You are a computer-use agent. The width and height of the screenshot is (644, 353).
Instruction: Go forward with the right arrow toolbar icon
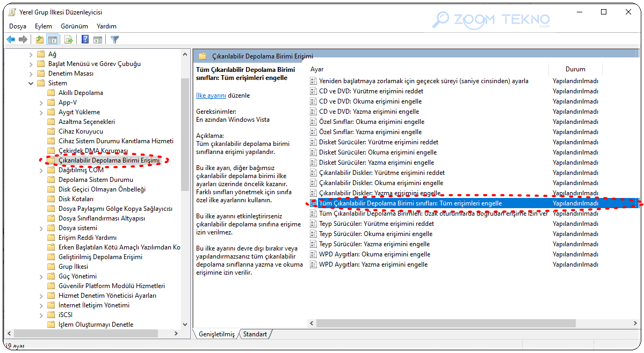pos(24,40)
